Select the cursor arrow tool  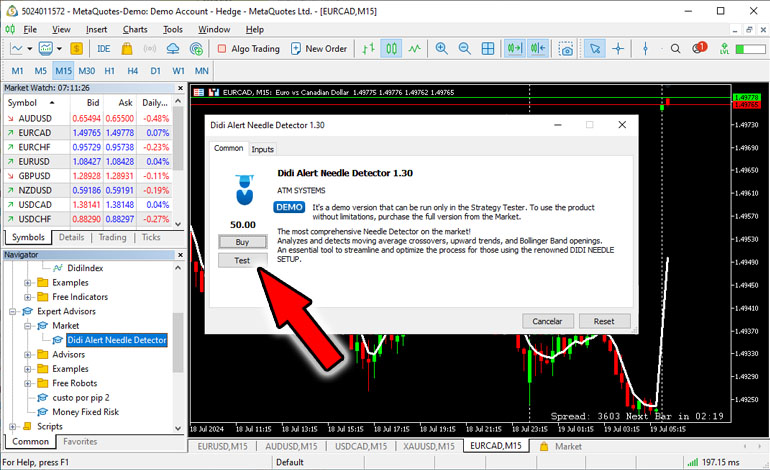coord(595,49)
